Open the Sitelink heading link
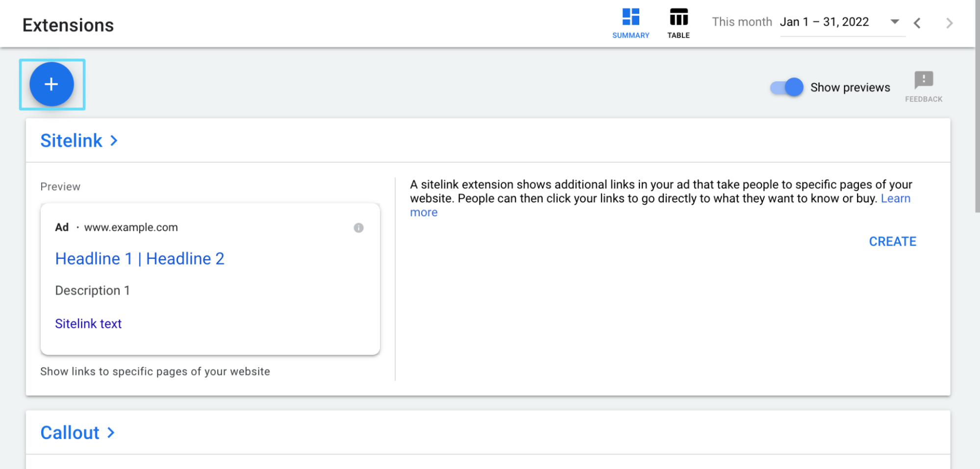 click(x=71, y=141)
